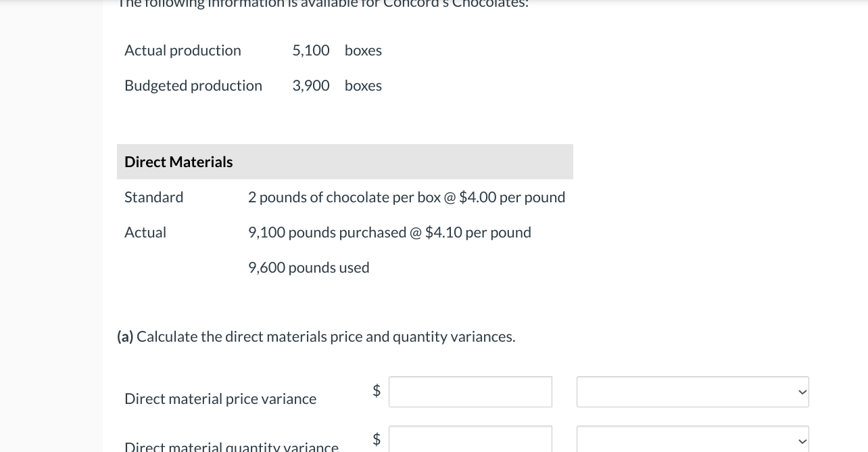Select the chevron on the first dropdown

point(802,392)
